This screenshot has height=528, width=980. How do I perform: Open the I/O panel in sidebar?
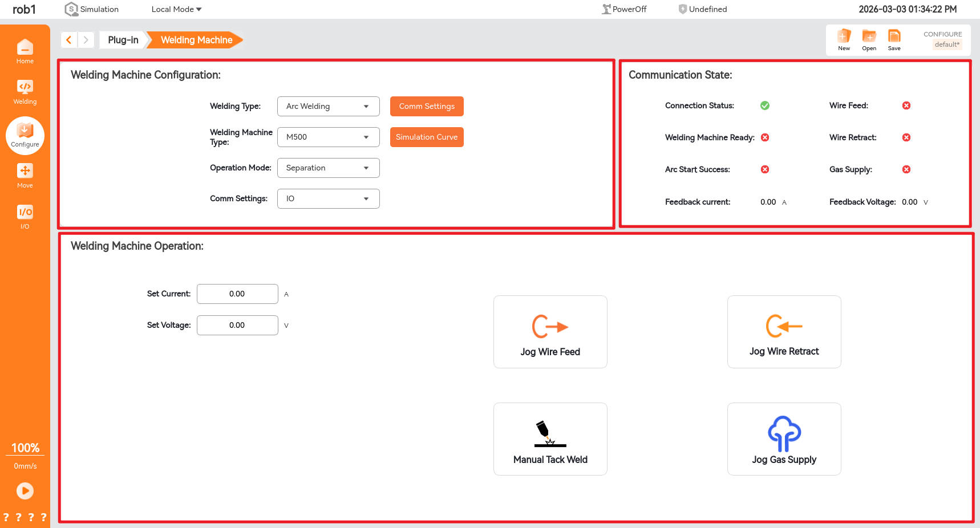[25, 217]
